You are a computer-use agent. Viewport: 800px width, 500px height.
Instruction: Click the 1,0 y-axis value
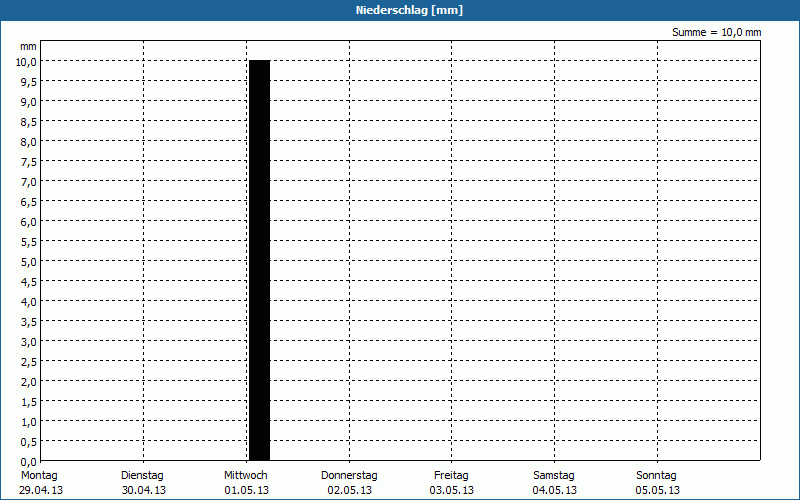[28, 421]
